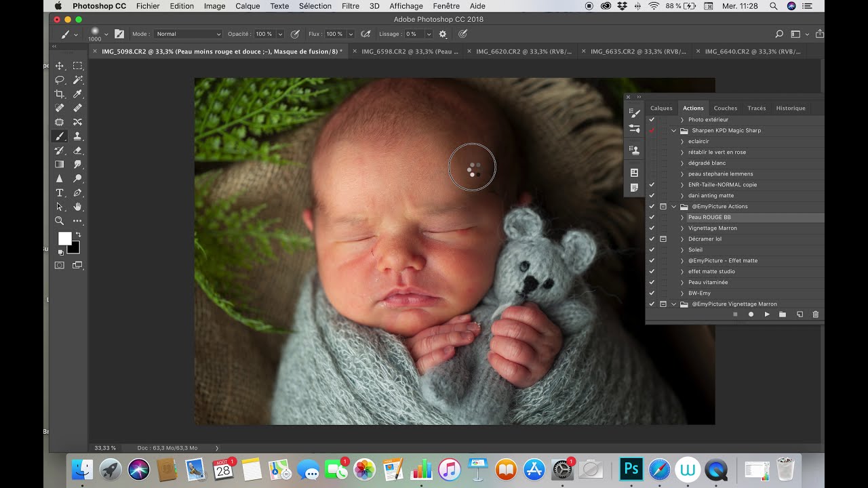Screen dimensions: 868x488
Task: Click the Search icon in options bar
Action: (x=779, y=34)
